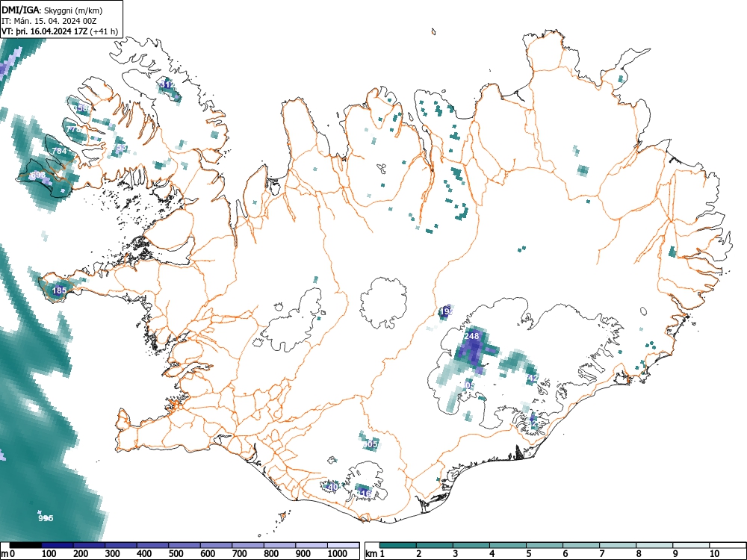Image resolution: width=747 pixels, height=560 pixels.
Task: Click the "8" tick on kilometer scale
Action: pyautogui.click(x=639, y=553)
